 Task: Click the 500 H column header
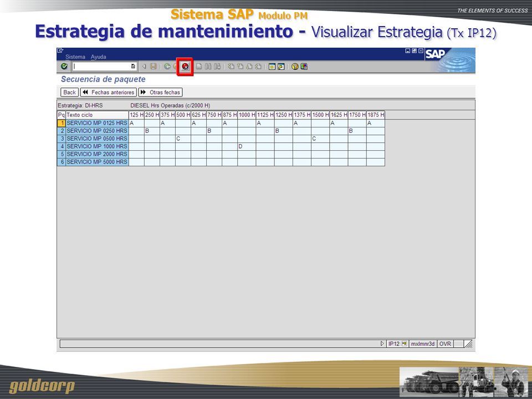(x=183, y=115)
